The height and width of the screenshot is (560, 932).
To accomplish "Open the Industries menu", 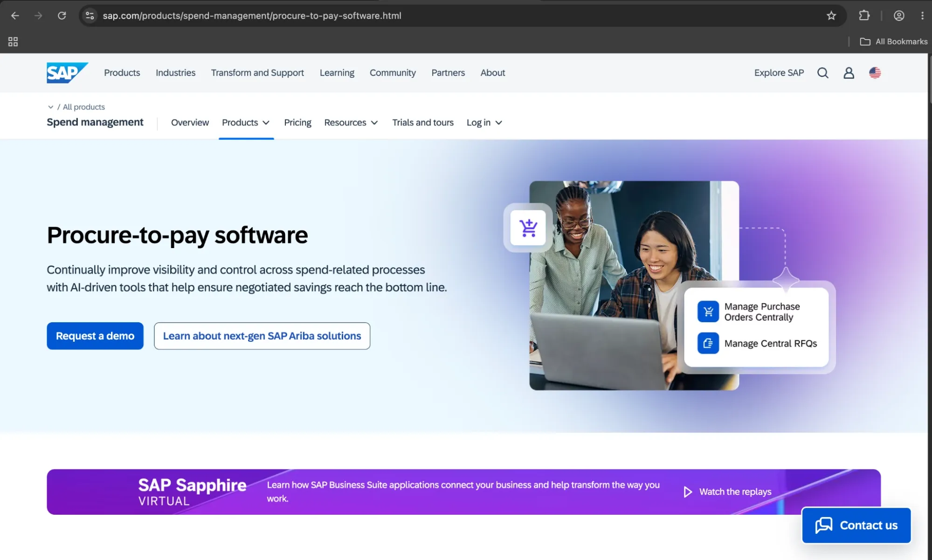I will (x=176, y=73).
